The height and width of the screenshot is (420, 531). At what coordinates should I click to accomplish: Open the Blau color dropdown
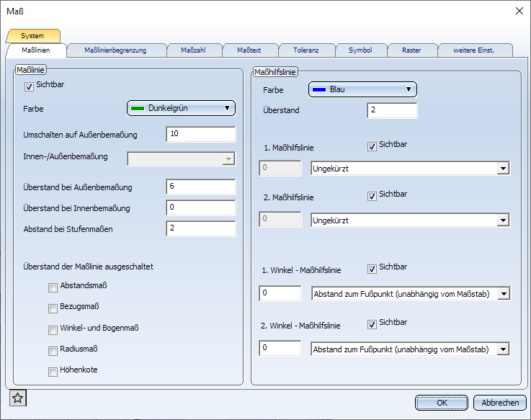pos(363,89)
